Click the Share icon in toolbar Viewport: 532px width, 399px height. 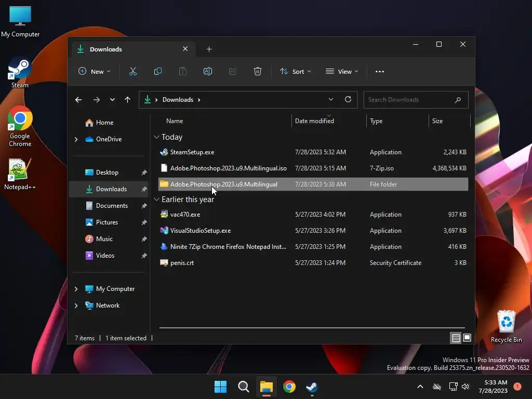point(232,71)
